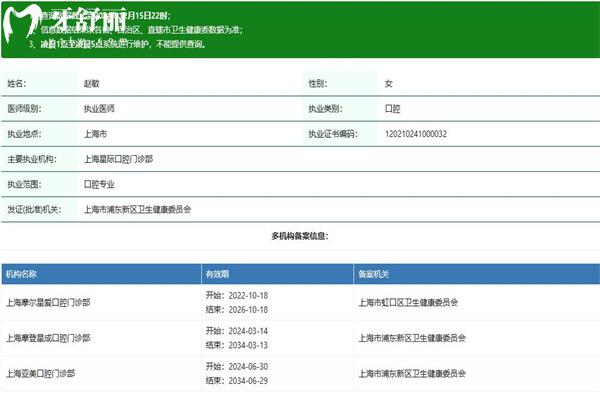Screen dimensions: 600x400
Task: Click start date 开始: 2024-06-30
Action: pyautogui.click(x=236, y=367)
